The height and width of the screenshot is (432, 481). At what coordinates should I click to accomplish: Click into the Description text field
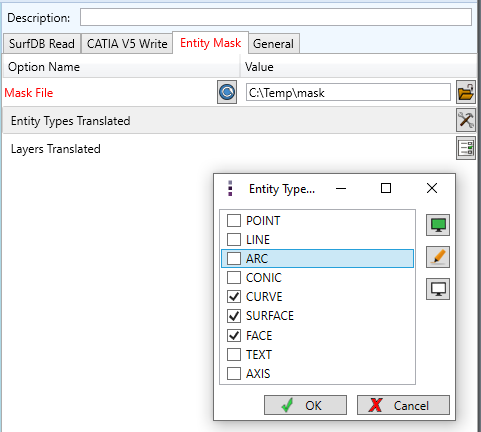tap(276, 17)
